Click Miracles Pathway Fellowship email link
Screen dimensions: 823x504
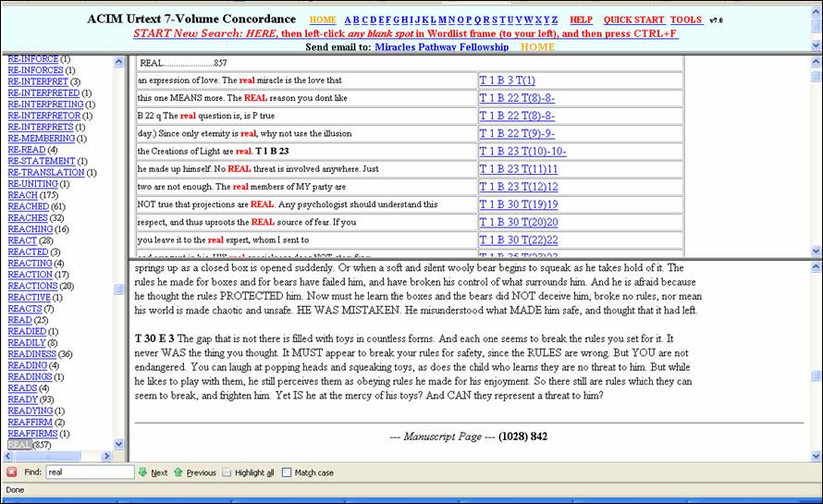coord(441,47)
